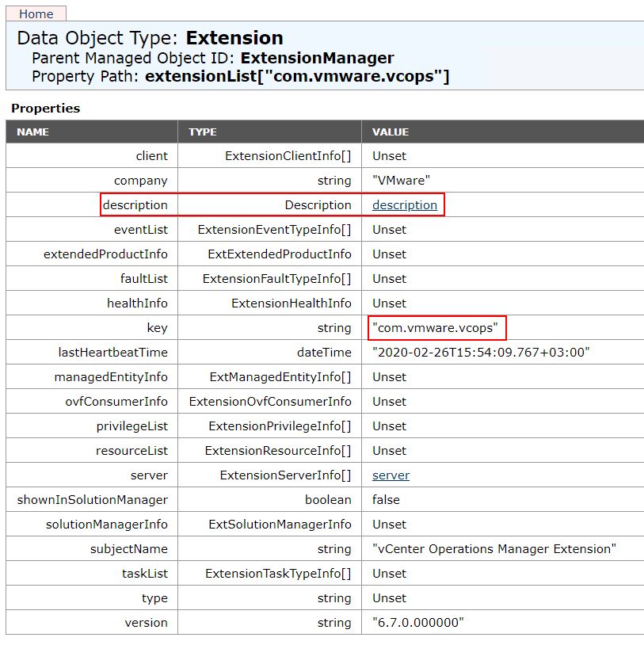Open the description value link
This screenshot has width=644, height=645.
(405, 205)
